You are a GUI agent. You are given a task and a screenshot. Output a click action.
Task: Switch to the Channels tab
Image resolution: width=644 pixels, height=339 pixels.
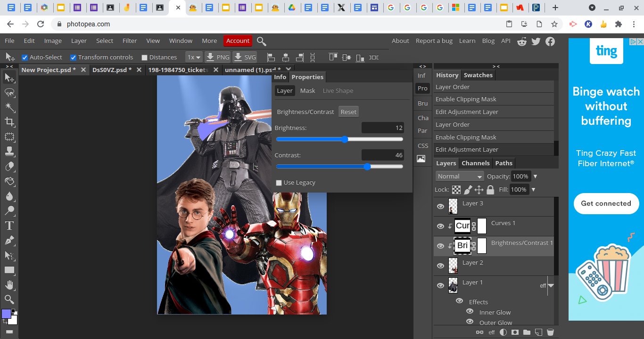click(x=475, y=163)
